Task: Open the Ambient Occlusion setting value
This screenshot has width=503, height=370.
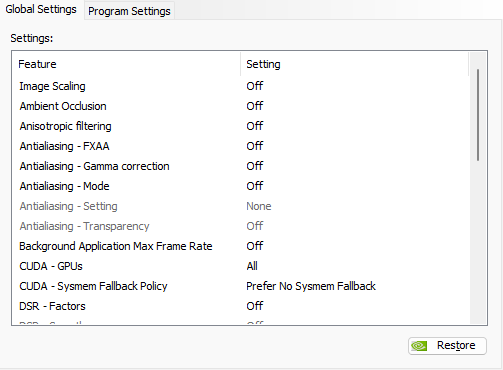Action: (255, 106)
